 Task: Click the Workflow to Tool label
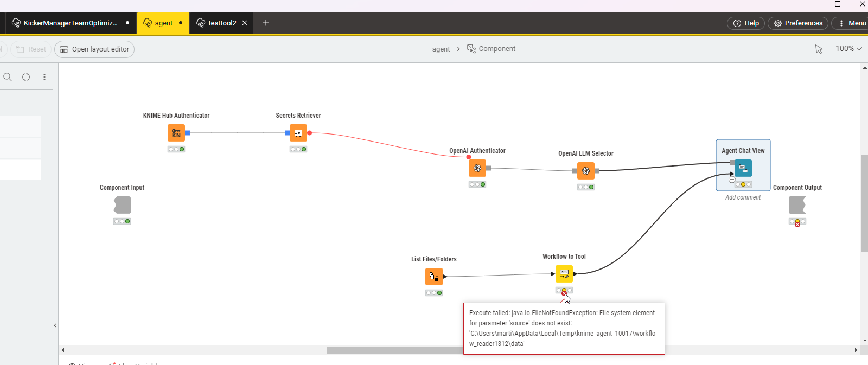pos(564,257)
